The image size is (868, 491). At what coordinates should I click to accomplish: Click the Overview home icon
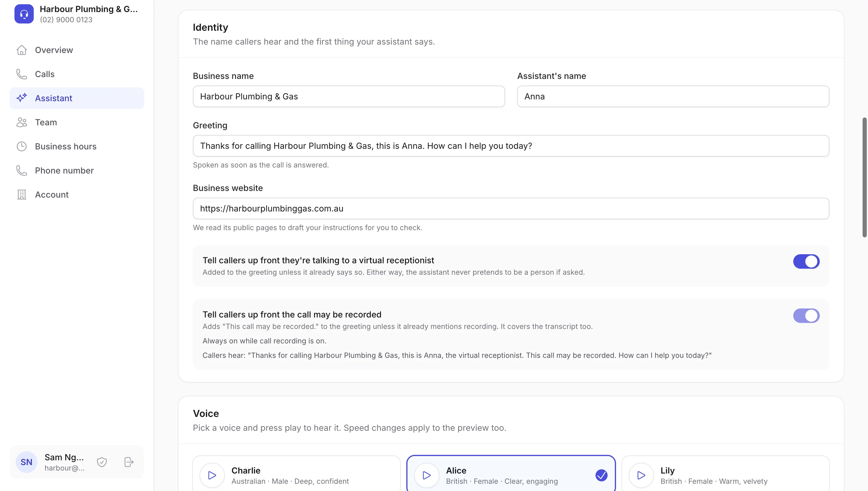point(22,50)
